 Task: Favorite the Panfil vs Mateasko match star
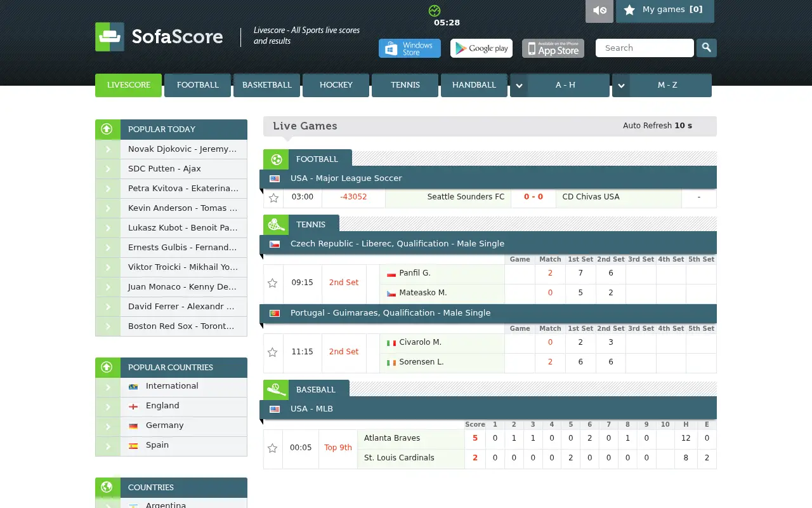pyautogui.click(x=273, y=283)
